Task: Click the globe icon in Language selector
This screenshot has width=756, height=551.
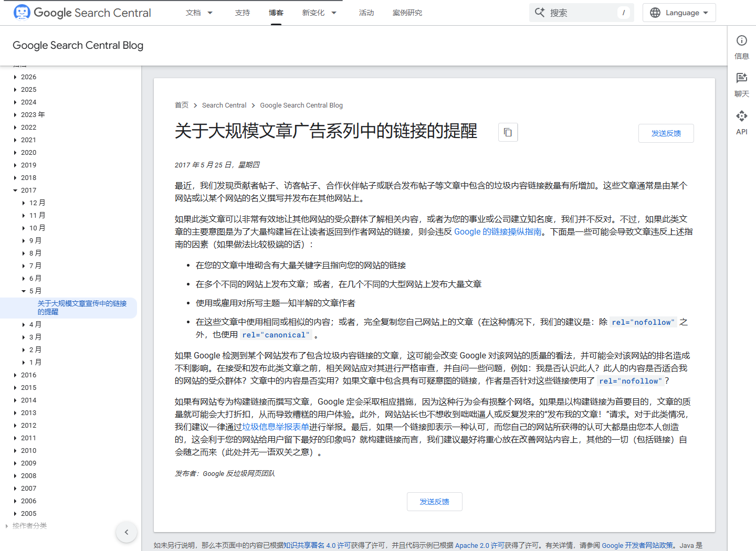Action: [x=655, y=13]
